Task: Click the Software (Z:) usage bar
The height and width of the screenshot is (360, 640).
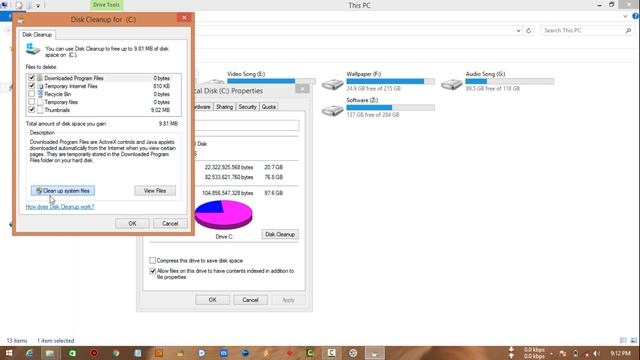Action: [x=391, y=107]
